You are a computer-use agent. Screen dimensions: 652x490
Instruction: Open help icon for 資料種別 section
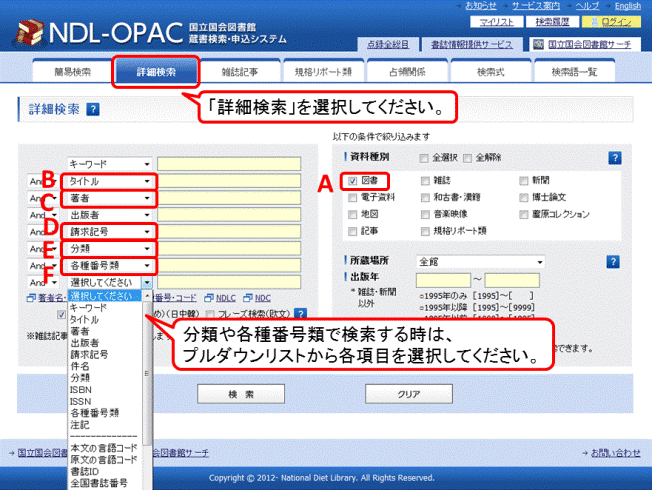tap(615, 158)
